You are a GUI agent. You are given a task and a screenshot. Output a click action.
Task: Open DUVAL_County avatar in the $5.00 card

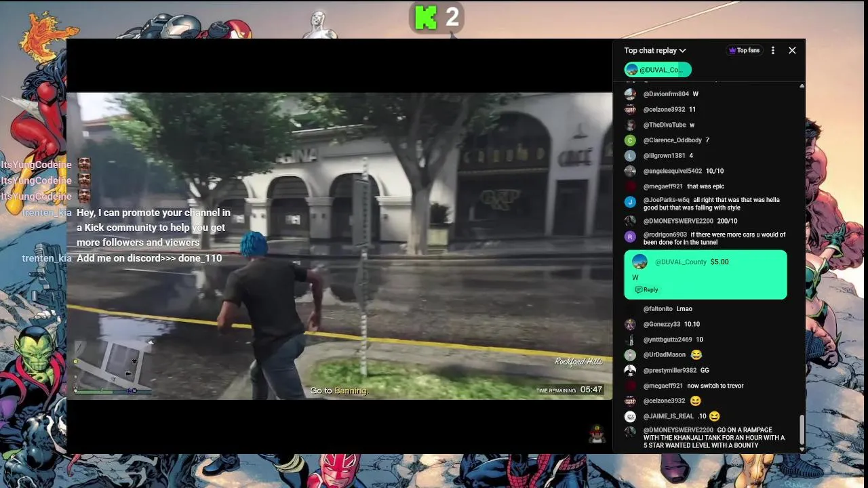[x=639, y=262]
